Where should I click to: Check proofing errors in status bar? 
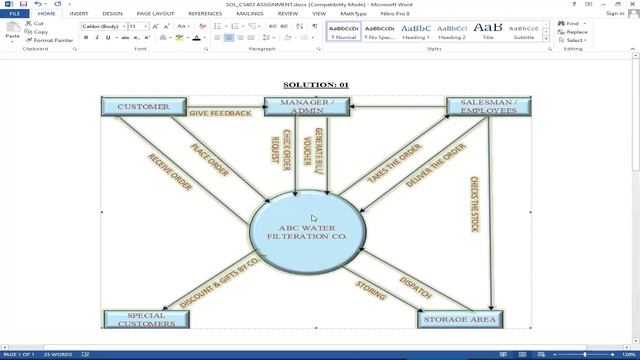[x=85, y=354]
